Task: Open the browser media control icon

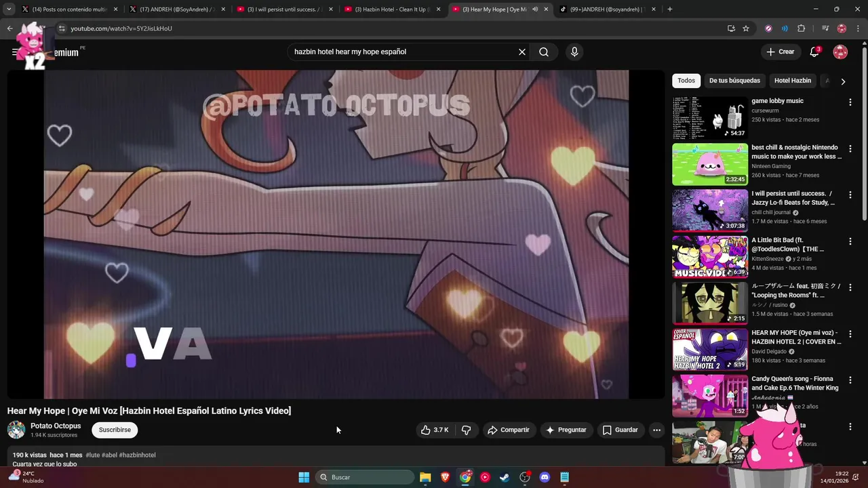Action: coord(825,28)
